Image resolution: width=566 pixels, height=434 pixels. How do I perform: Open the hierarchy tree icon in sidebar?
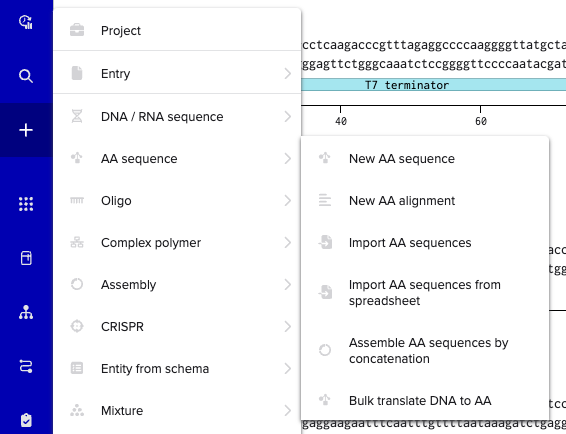26,312
